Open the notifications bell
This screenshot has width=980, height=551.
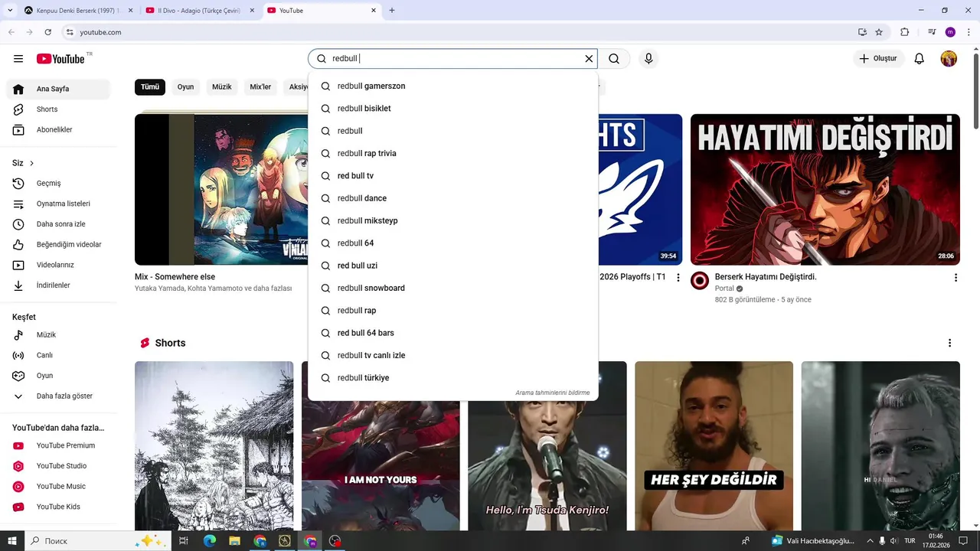click(920, 59)
